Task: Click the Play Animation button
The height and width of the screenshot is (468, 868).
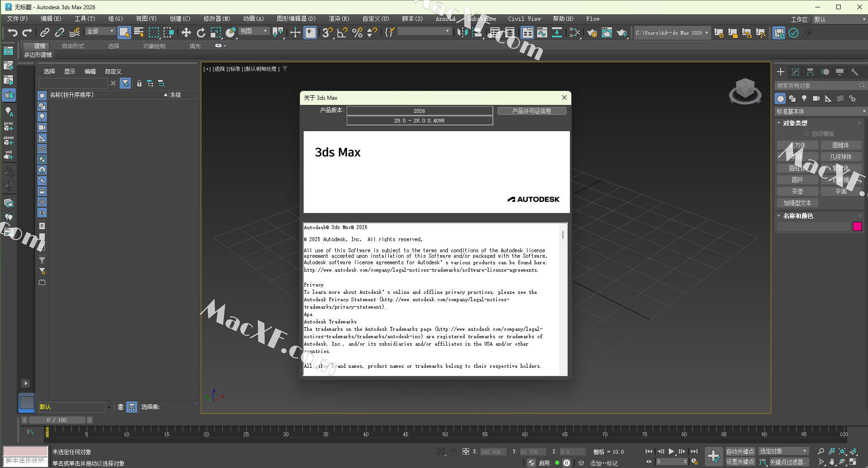Action: pos(671,451)
